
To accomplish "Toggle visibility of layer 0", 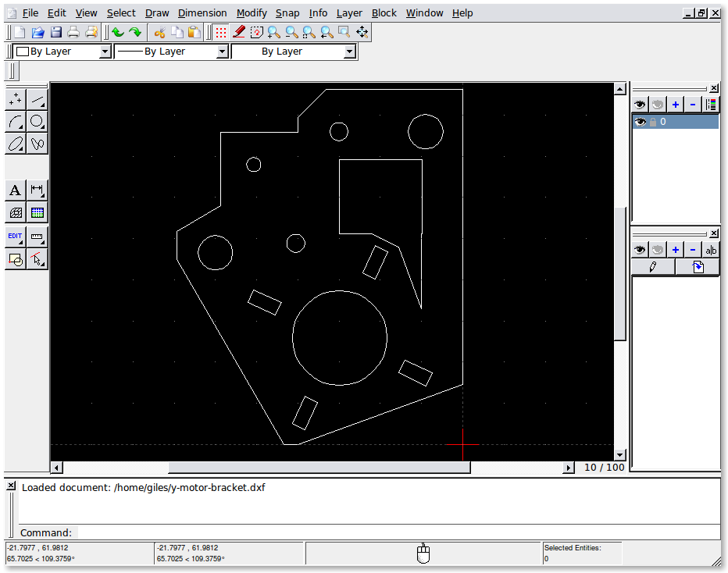I will tap(641, 122).
